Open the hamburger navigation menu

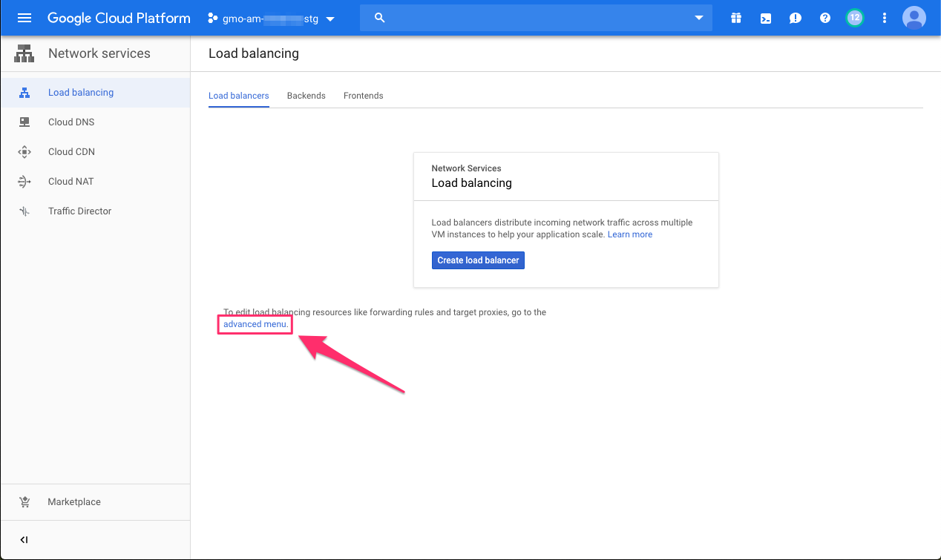[24, 18]
